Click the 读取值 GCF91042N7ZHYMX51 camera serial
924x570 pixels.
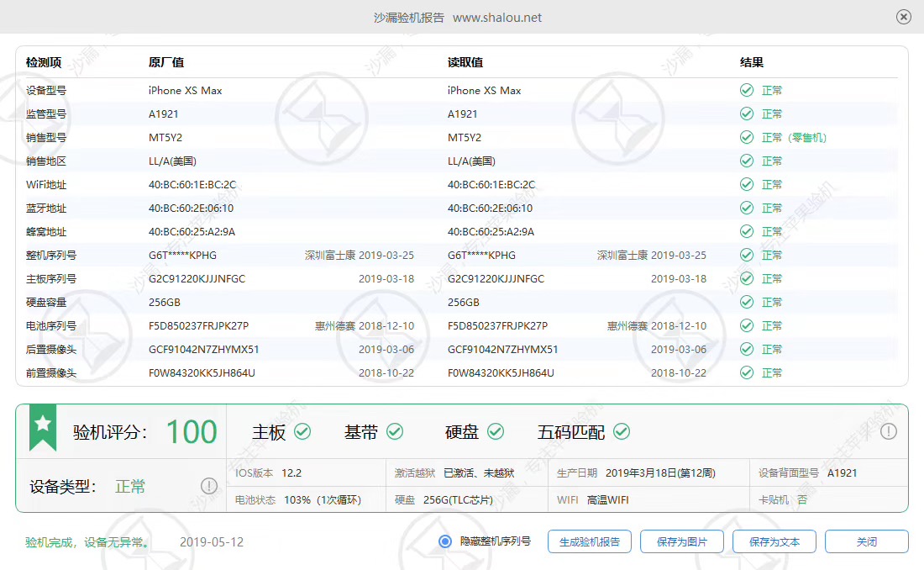tap(502, 350)
